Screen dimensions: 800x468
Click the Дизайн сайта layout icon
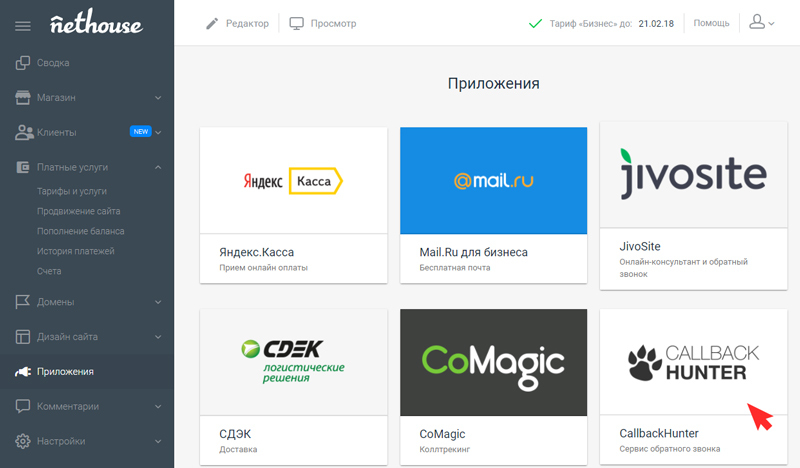coord(22,337)
